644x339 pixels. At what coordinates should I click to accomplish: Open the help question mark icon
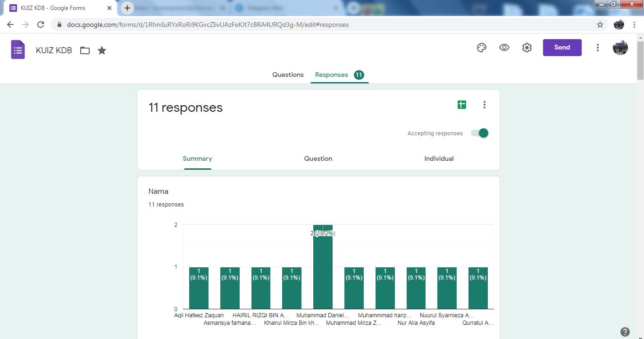(625, 331)
